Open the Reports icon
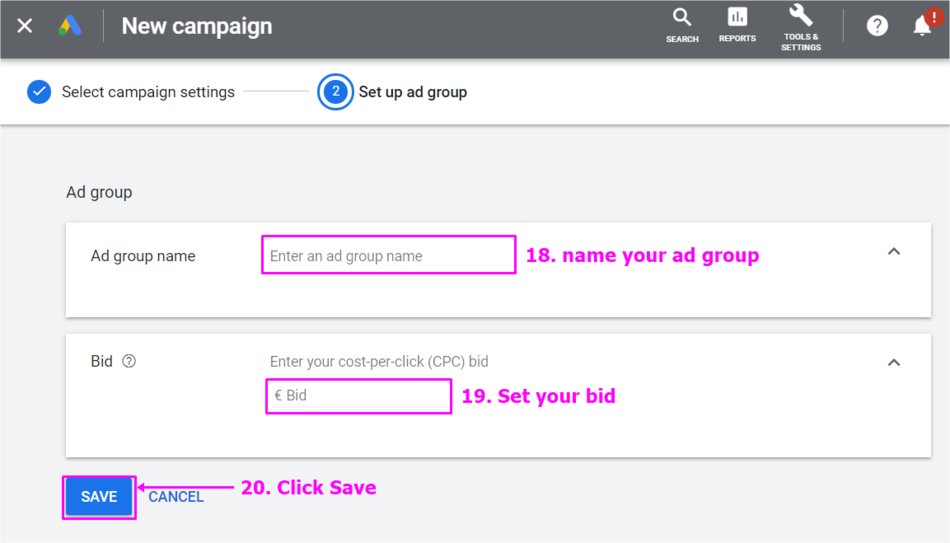Image resolution: width=950 pixels, height=543 pixels. click(737, 25)
